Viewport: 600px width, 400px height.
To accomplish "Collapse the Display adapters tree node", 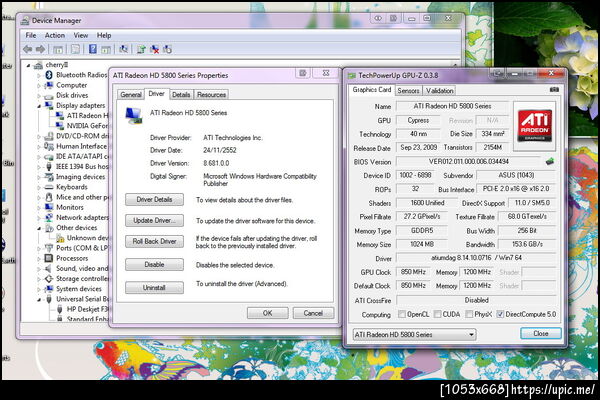I will [39, 106].
